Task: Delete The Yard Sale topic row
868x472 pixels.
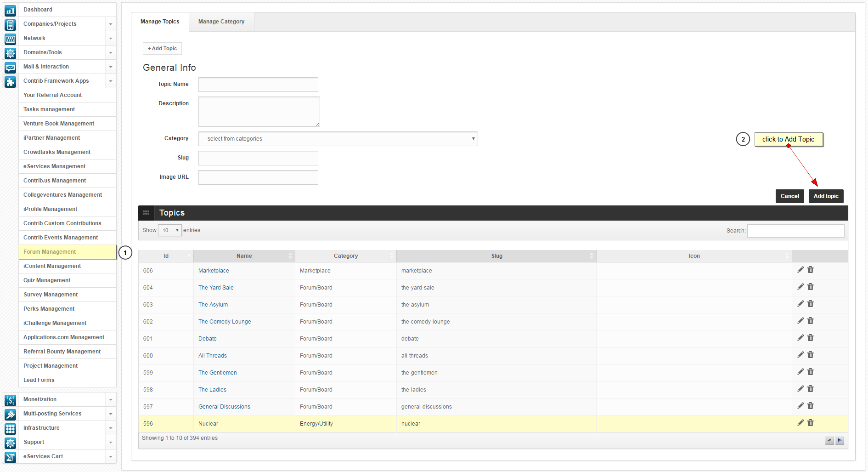Action: [x=811, y=287]
